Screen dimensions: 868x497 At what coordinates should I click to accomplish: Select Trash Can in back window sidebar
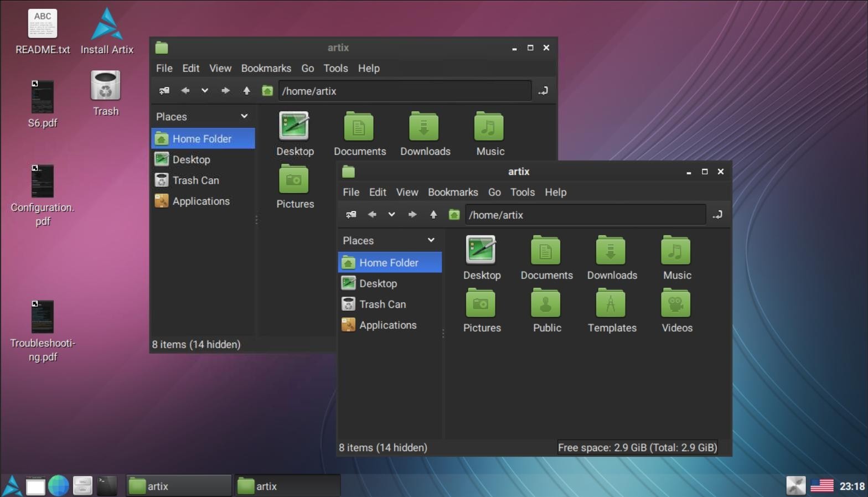203,180
